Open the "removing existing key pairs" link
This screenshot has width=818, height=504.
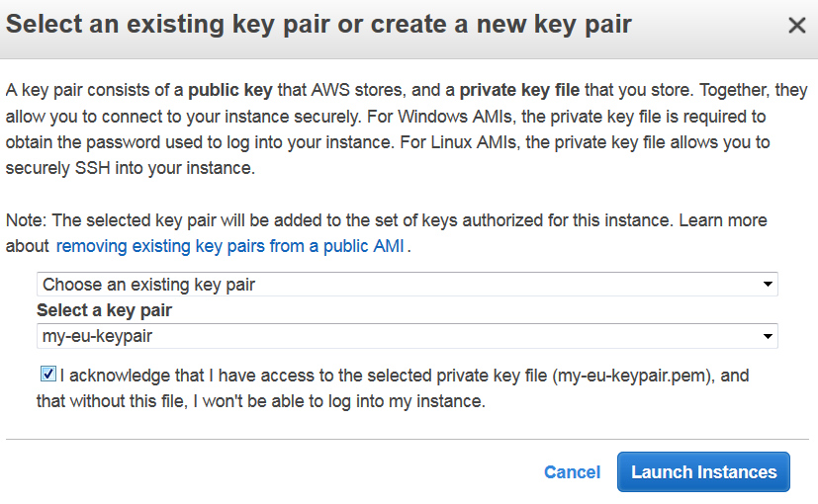(x=229, y=246)
